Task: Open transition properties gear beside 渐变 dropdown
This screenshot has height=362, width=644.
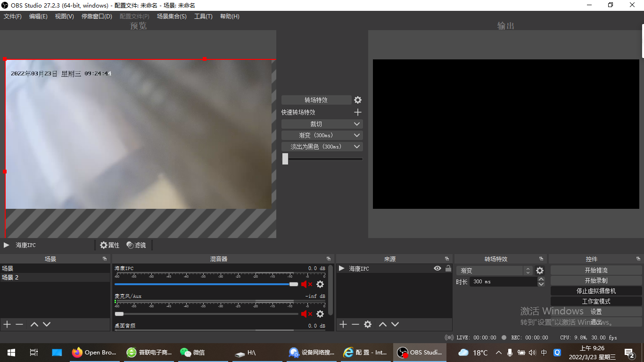Action: tap(540, 271)
